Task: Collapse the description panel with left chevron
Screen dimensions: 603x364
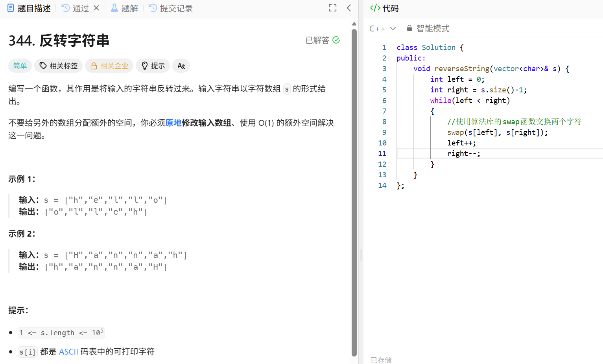Action: (349, 8)
